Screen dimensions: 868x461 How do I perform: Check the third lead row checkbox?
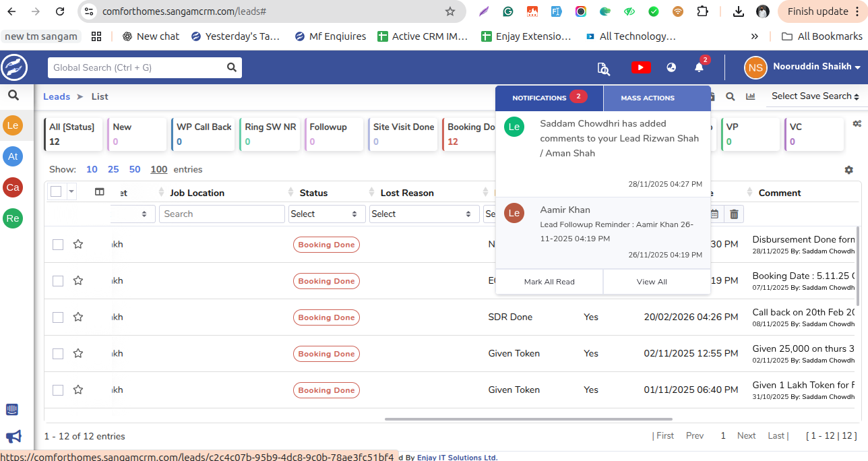(58, 317)
